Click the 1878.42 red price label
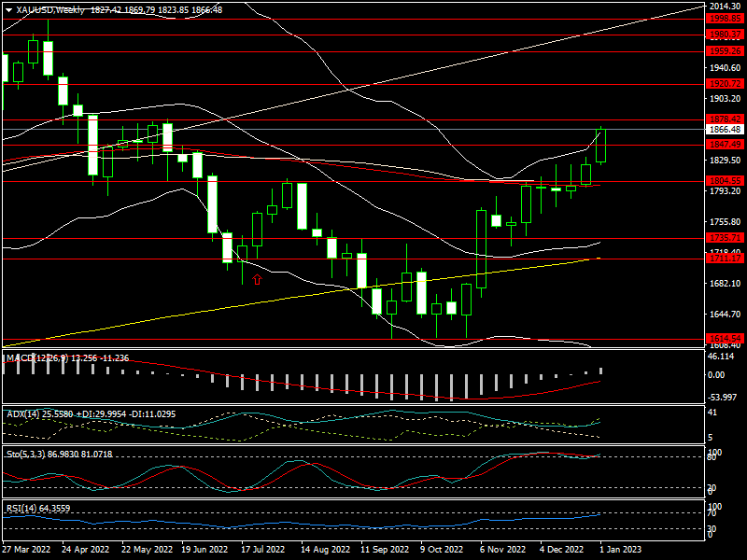The width and height of the screenshot is (747, 560). tap(726, 119)
